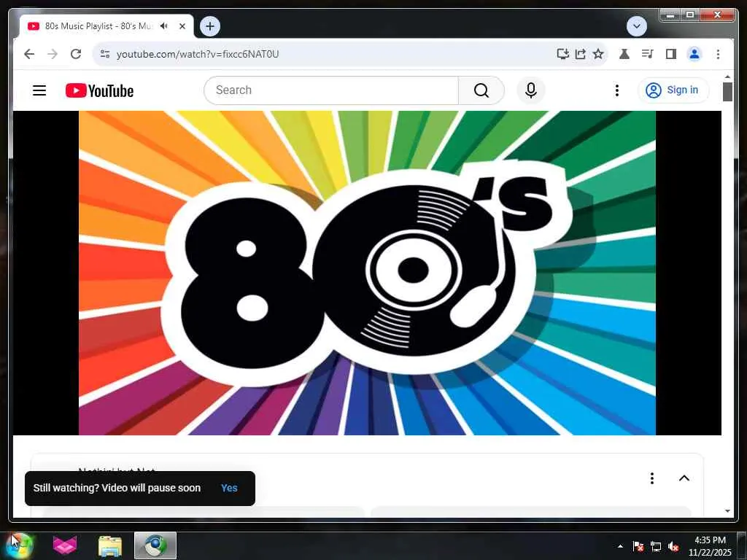Collapse the playlist panel chevron
Screen dimensions: 747x560
[x=684, y=478]
